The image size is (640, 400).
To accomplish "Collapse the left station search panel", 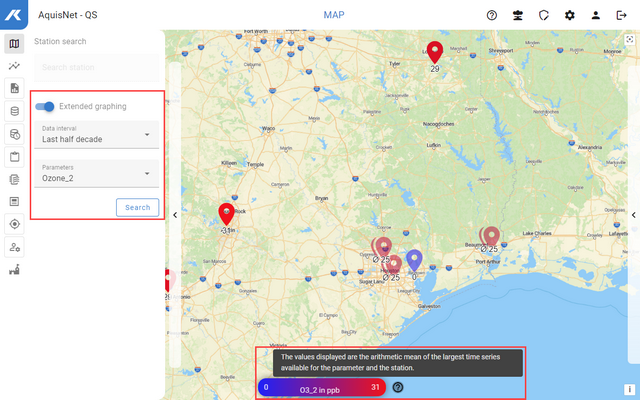I will 175,215.
